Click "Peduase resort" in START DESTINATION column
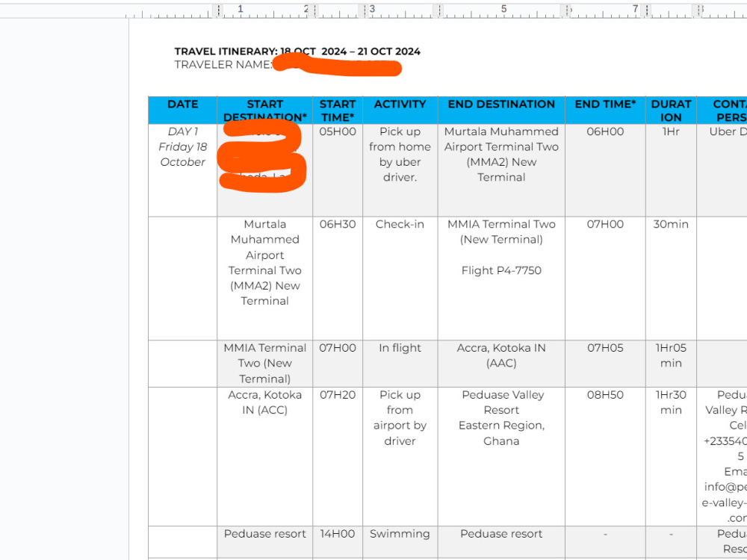The height and width of the screenshot is (560, 747). pyautogui.click(x=265, y=534)
